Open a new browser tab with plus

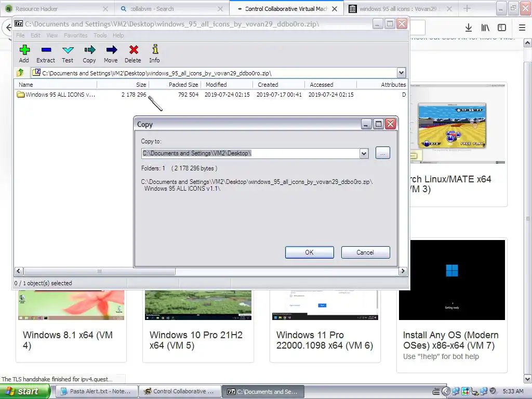pyautogui.click(x=467, y=8)
